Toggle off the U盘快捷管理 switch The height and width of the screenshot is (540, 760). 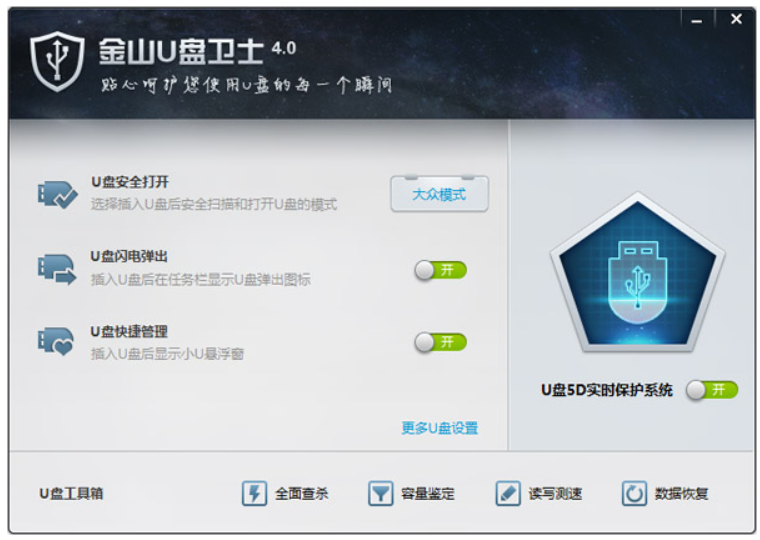(x=441, y=342)
